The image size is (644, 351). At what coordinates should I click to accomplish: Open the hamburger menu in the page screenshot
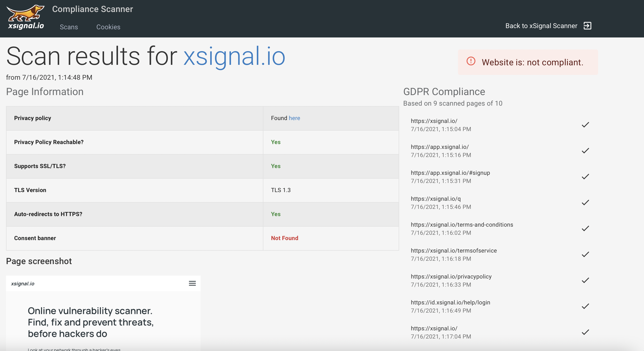pos(192,283)
